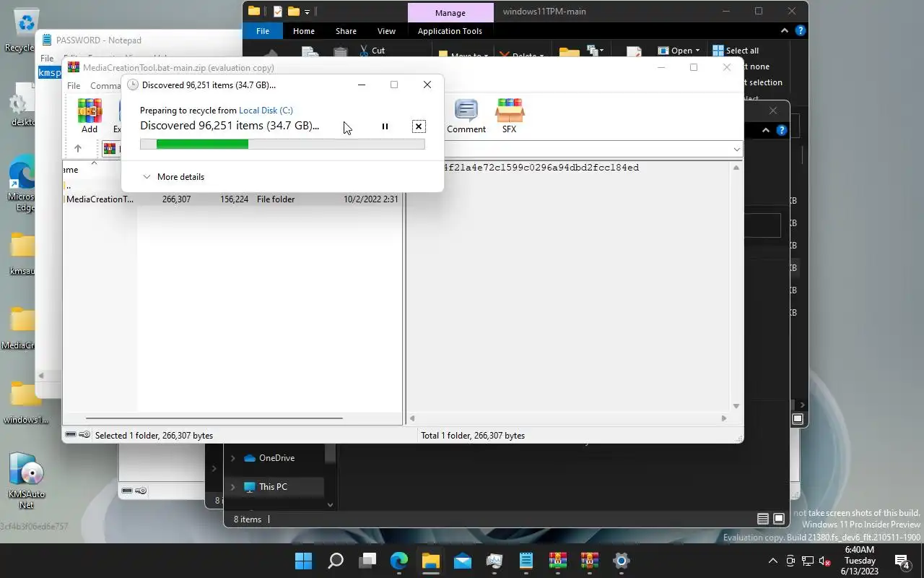Click the packed size 156,224 cell

234,199
